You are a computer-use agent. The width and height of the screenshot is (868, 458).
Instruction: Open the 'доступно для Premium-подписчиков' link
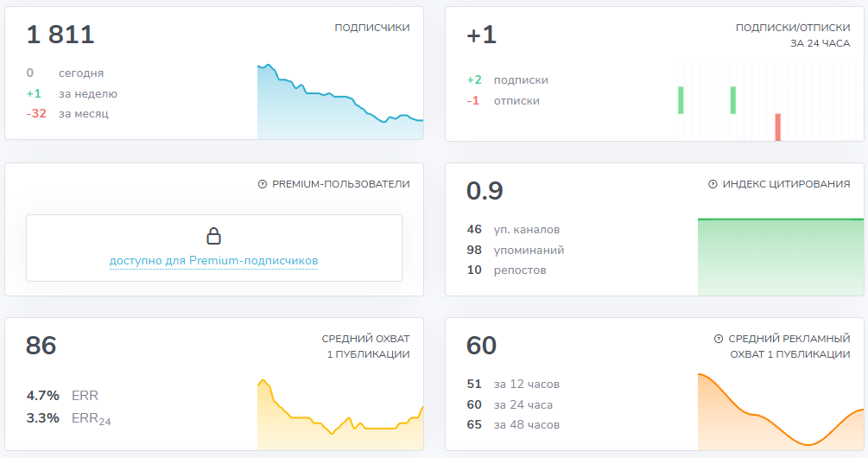(213, 260)
